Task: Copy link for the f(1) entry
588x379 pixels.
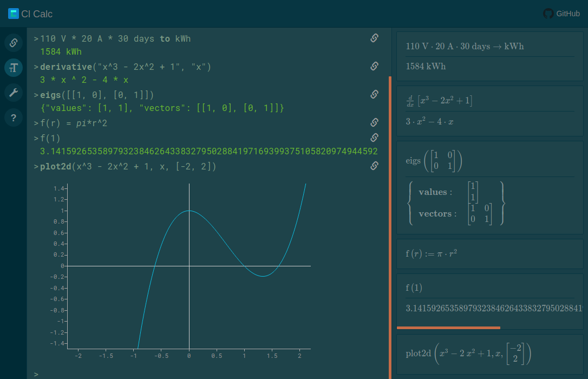Action: pyautogui.click(x=374, y=138)
